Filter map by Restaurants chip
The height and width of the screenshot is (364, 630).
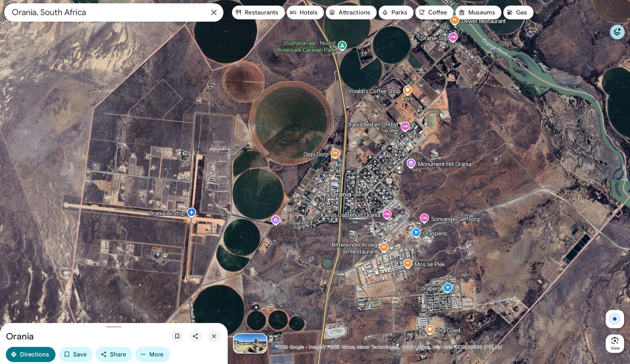point(258,12)
